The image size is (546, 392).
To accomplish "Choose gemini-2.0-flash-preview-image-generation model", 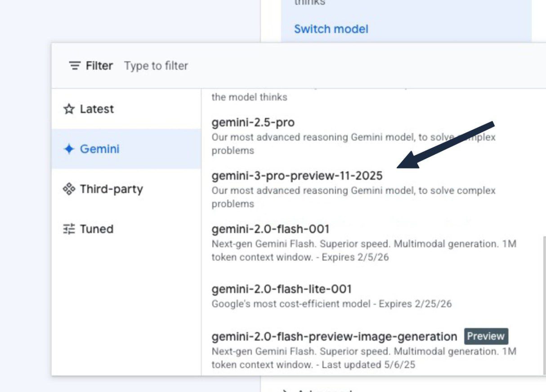I will pos(334,337).
